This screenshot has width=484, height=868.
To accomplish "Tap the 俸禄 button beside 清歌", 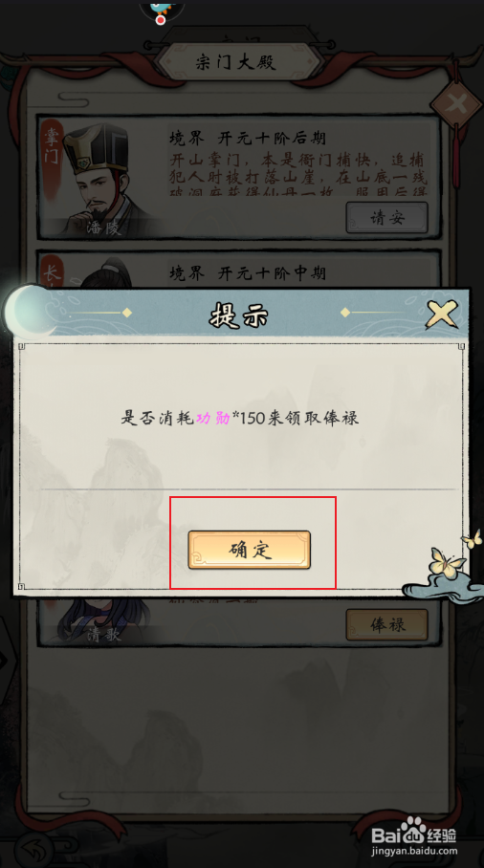I will point(387,624).
